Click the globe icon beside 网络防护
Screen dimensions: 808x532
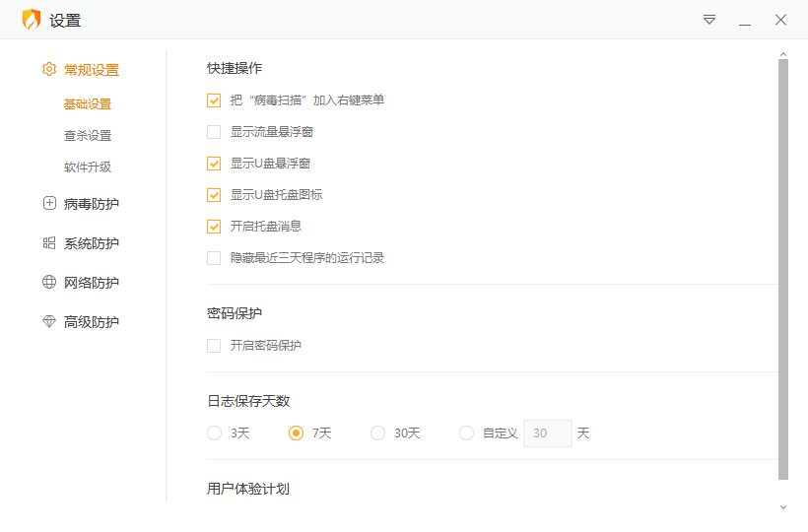pos(49,282)
